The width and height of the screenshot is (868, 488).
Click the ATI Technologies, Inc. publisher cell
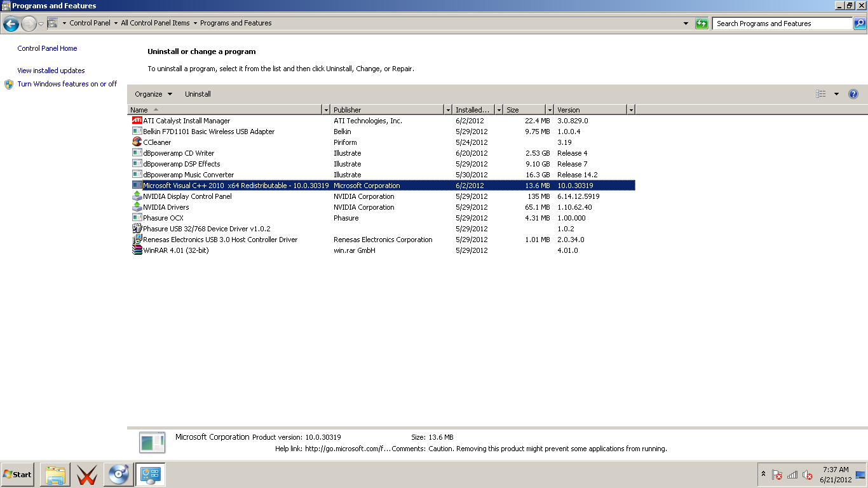click(368, 121)
